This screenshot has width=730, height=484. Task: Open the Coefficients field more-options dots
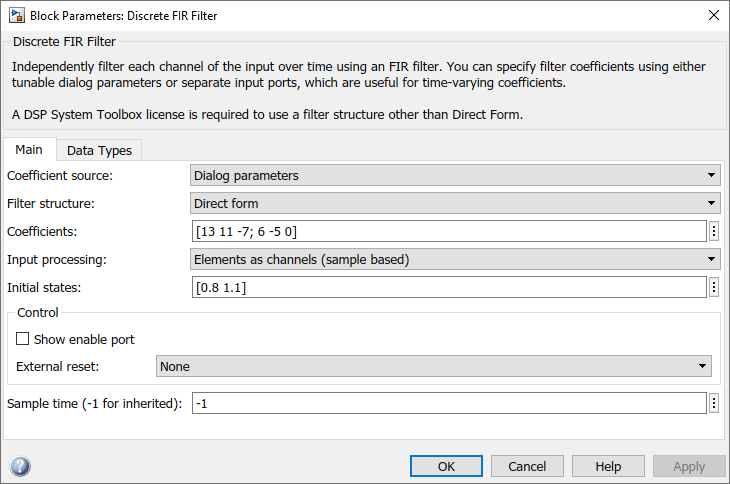(714, 231)
